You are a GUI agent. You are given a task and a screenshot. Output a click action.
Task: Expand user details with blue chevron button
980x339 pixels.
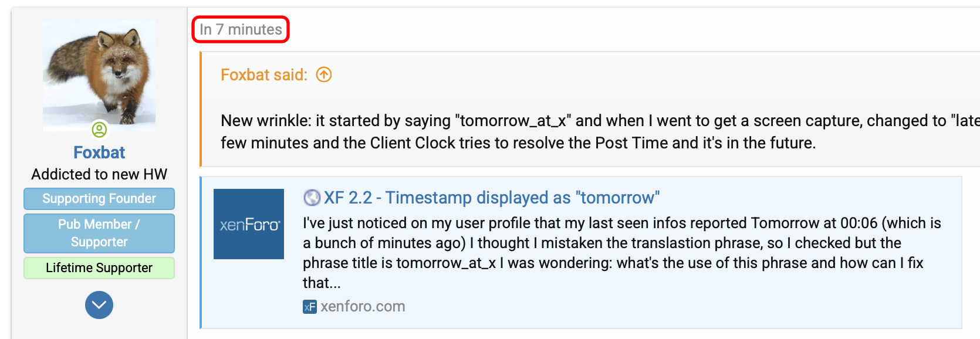point(99,305)
